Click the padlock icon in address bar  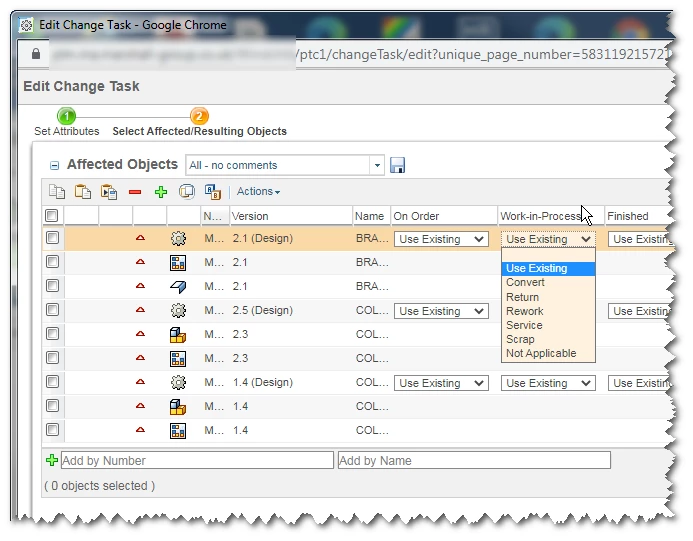[36, 54]
